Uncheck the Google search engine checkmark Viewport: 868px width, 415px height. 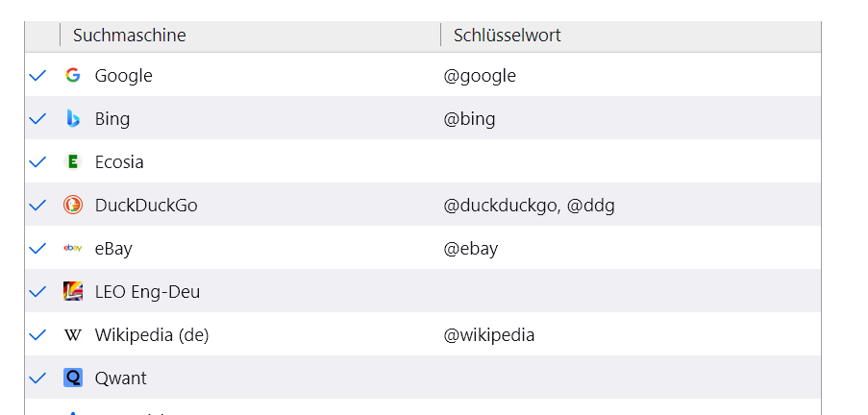click(x=38, y=75)
